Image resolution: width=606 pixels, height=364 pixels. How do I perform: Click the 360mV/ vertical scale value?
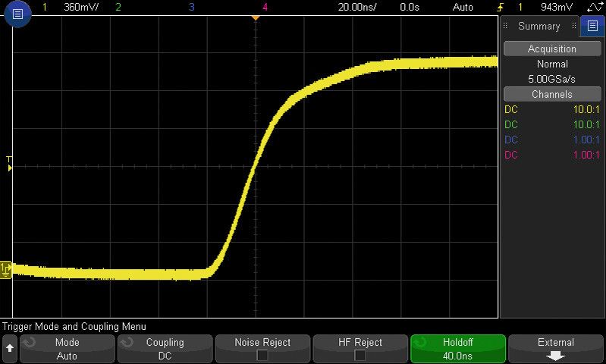tap(81, 7)
